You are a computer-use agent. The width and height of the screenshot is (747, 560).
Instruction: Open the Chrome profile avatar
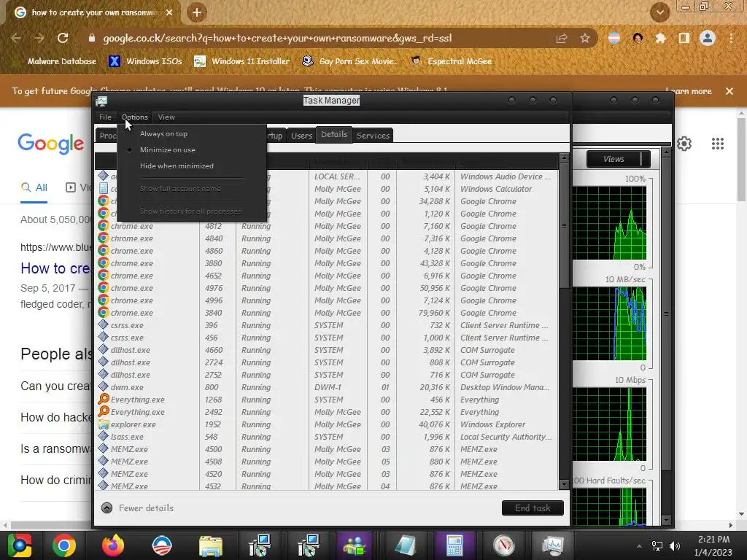click(708, 38)
